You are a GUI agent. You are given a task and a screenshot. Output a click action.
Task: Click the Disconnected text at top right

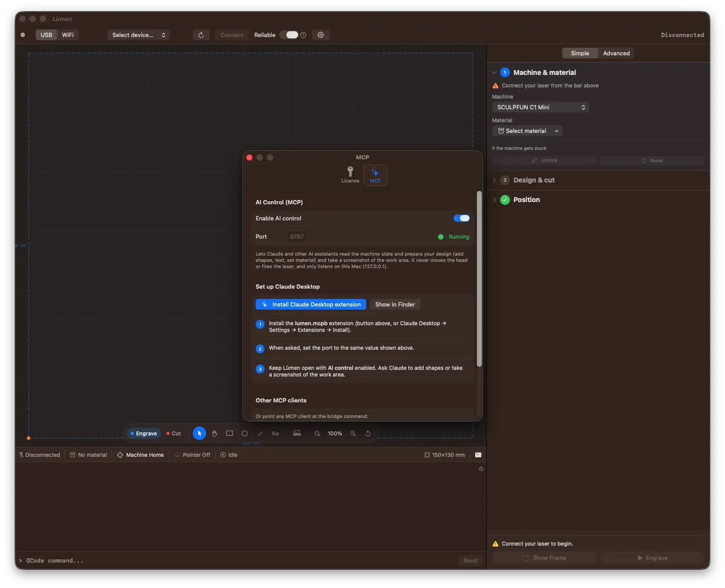point(683,35)
